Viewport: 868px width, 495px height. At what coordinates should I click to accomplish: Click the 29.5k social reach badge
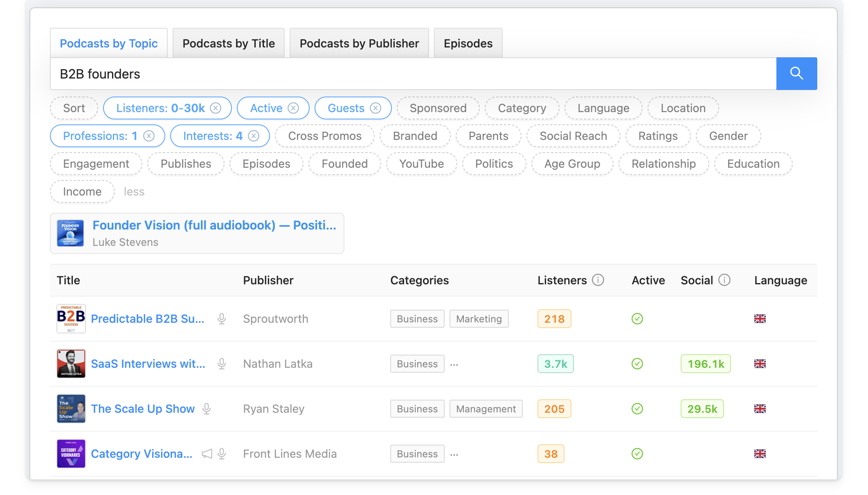[x=702, y=409]
